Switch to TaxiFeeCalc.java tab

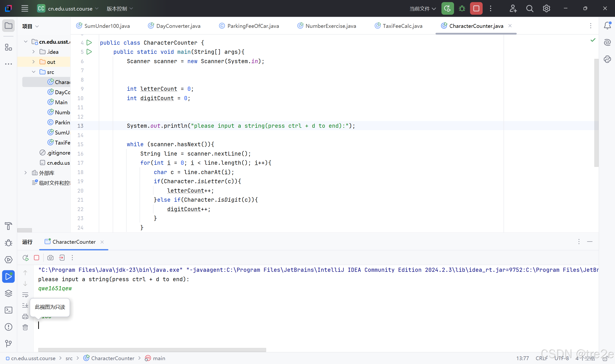402,26
